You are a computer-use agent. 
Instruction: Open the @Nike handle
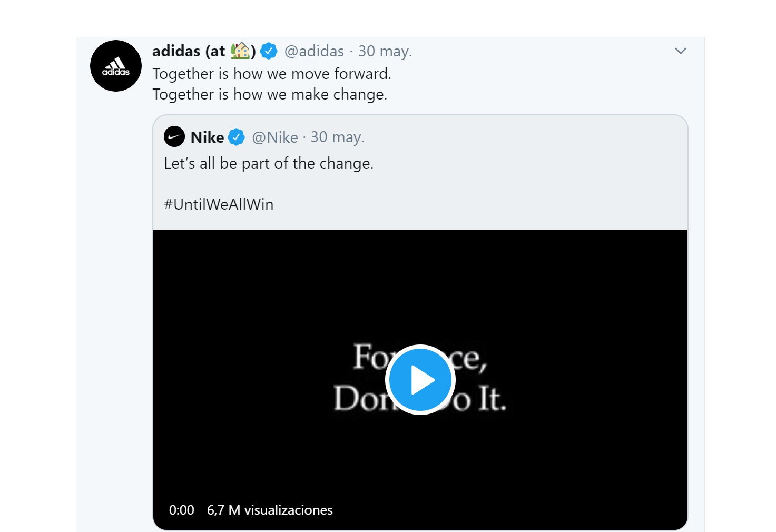click(x=275, y=137)
